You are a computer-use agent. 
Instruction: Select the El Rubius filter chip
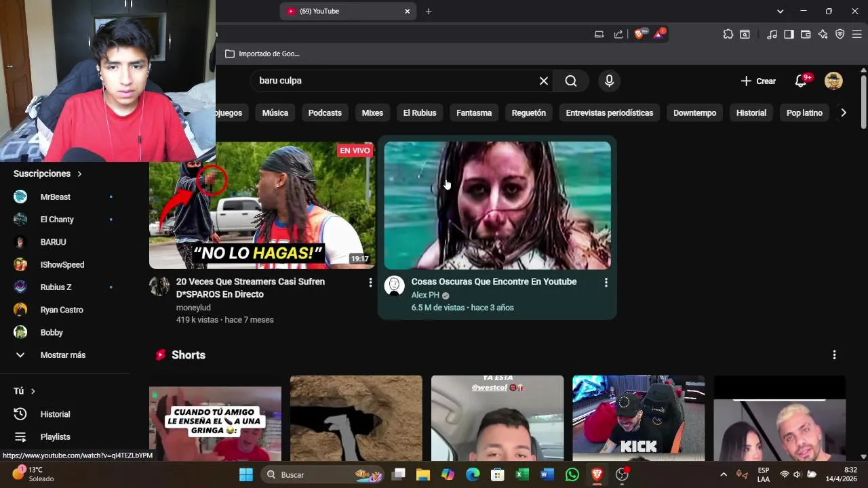click(x=420, y=113)
